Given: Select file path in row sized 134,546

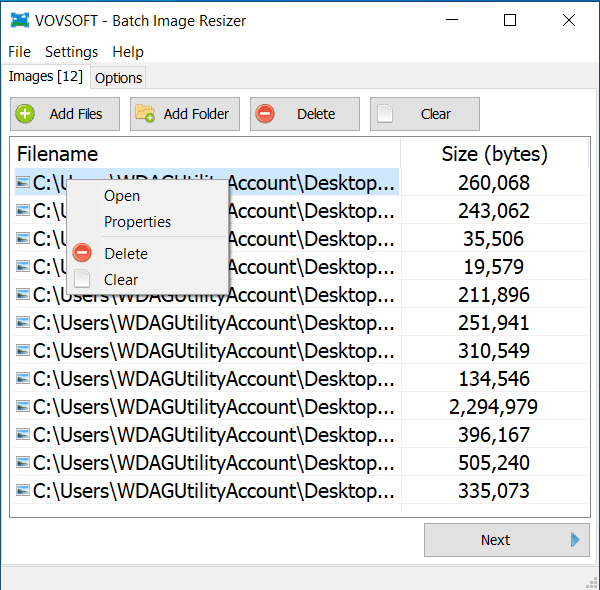Looking at the screenshot, I should [x=214, y=379].
